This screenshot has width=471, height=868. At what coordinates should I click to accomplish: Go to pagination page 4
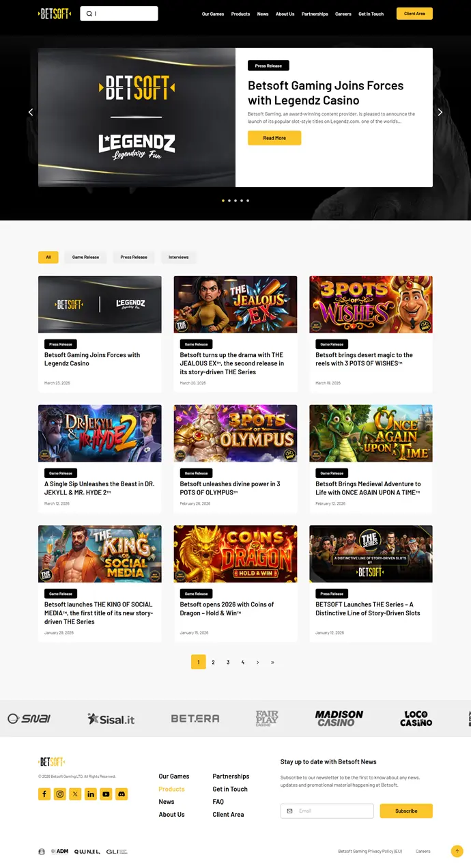[x=243, y=662]
